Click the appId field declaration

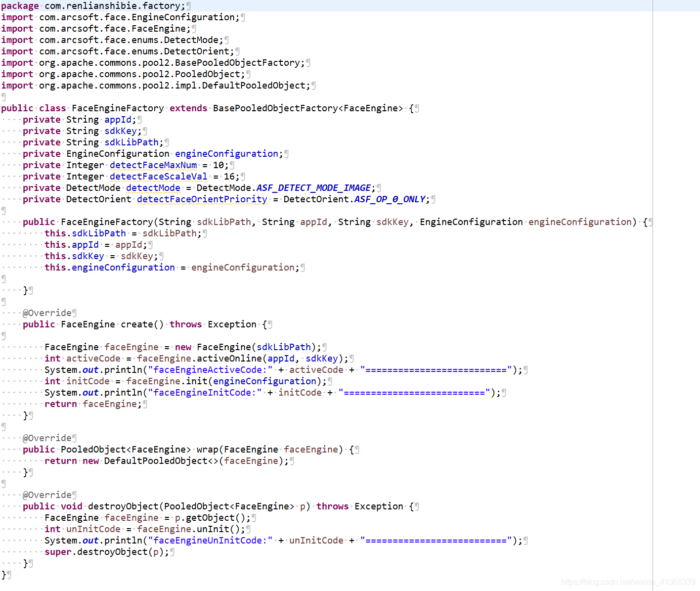click(x=80, y=120)
